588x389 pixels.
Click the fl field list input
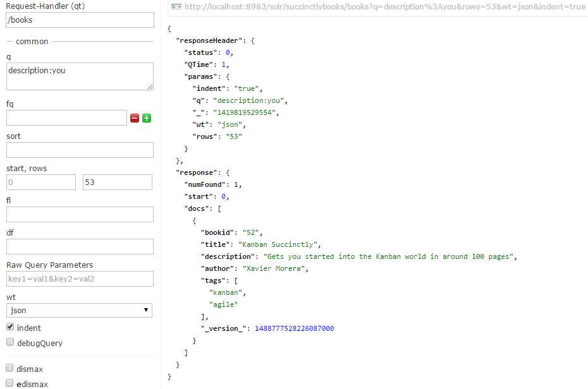pos(79,214)
